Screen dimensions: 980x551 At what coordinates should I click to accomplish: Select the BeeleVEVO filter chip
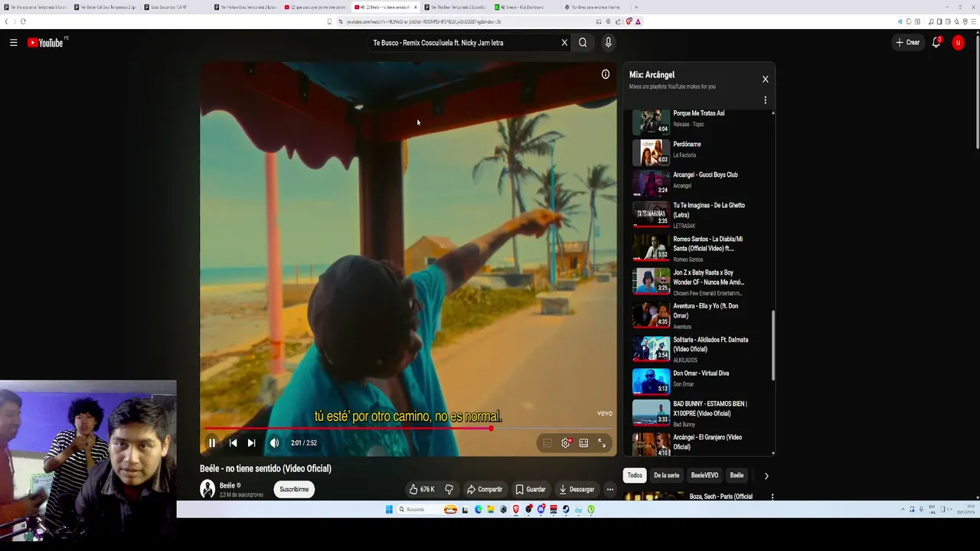click(704, 475)
